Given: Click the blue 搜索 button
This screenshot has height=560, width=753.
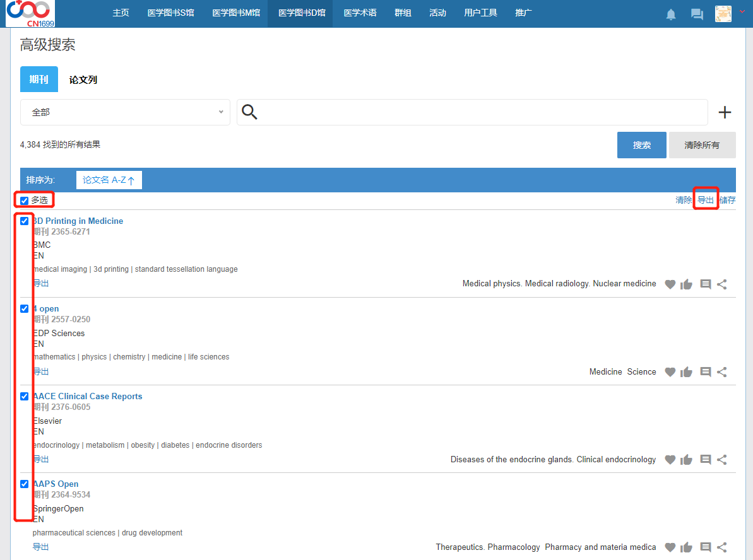Looking at the screenshot, I should 641,145.
